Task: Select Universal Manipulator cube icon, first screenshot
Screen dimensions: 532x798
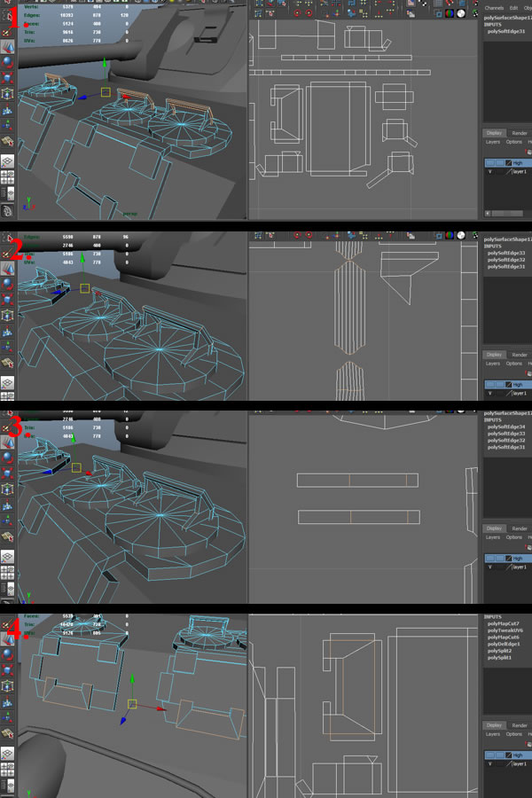Action: point(7,94)
